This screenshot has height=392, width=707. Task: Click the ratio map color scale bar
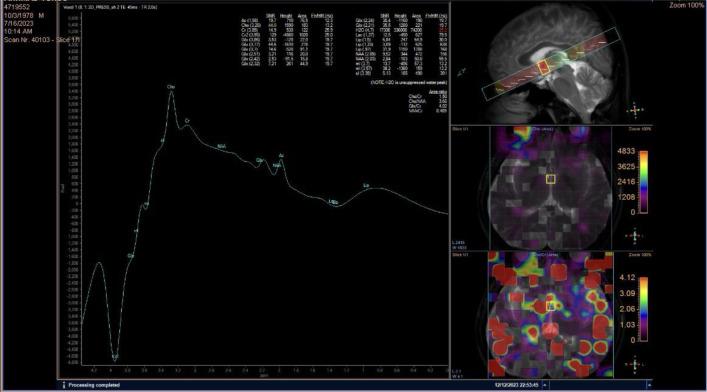point(643,309)
